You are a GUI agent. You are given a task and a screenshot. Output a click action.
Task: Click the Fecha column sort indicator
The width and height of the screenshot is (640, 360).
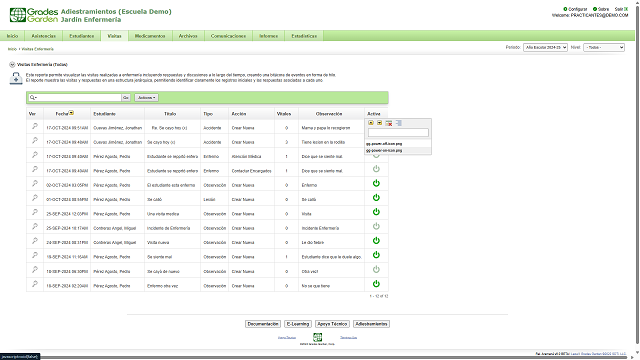tap(71, 113)
